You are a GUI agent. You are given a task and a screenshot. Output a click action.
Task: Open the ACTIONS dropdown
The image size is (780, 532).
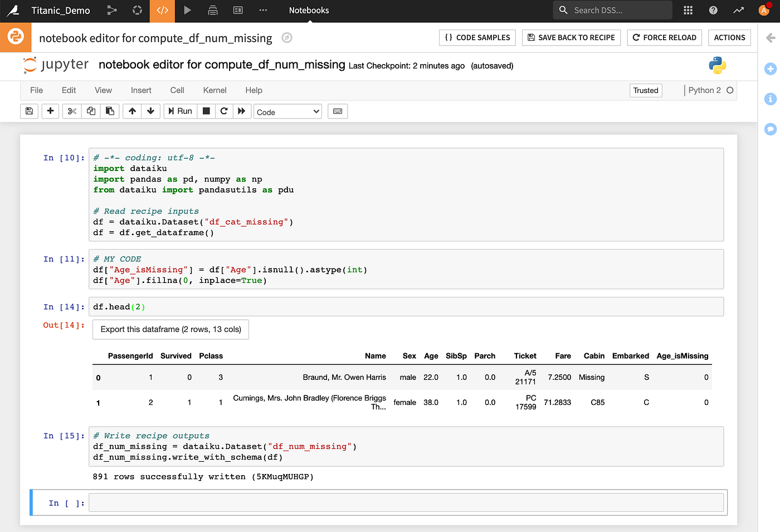click(x=729, y=37)
